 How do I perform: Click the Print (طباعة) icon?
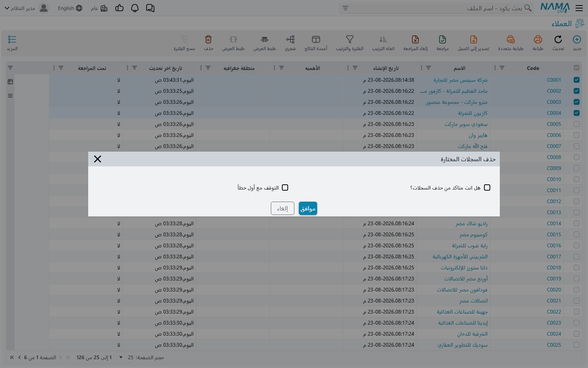(538, 39)
